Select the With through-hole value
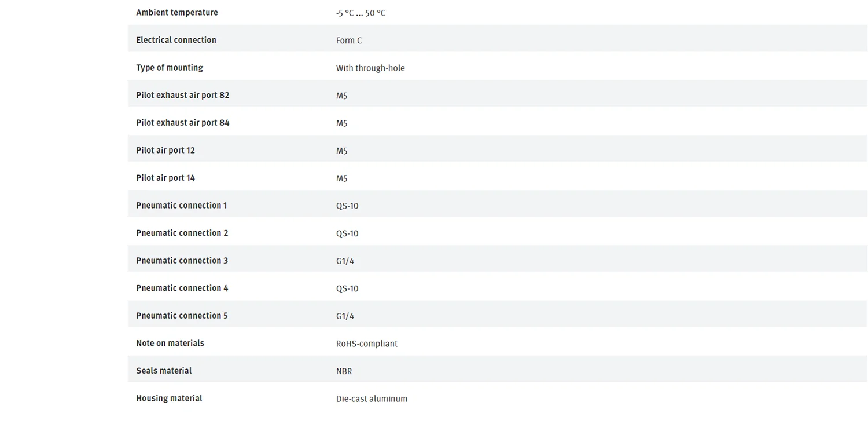Screen dimensions: 868x431 click(x=370, y=68)
